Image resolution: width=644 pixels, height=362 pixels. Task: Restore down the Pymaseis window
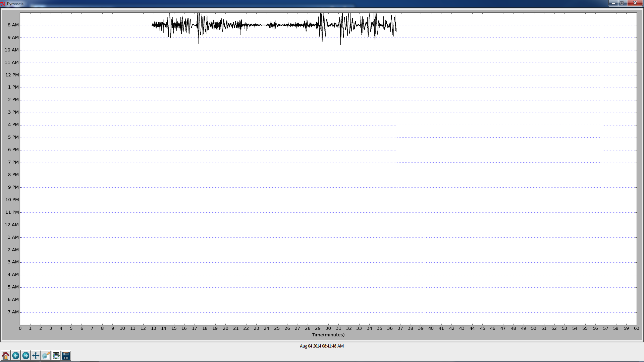(x=622, y=3)
